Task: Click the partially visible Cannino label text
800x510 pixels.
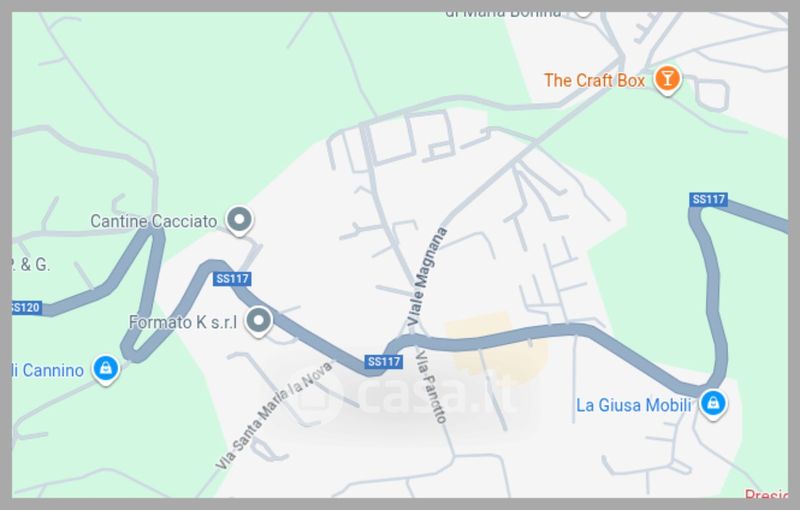Action: (48, 370)
